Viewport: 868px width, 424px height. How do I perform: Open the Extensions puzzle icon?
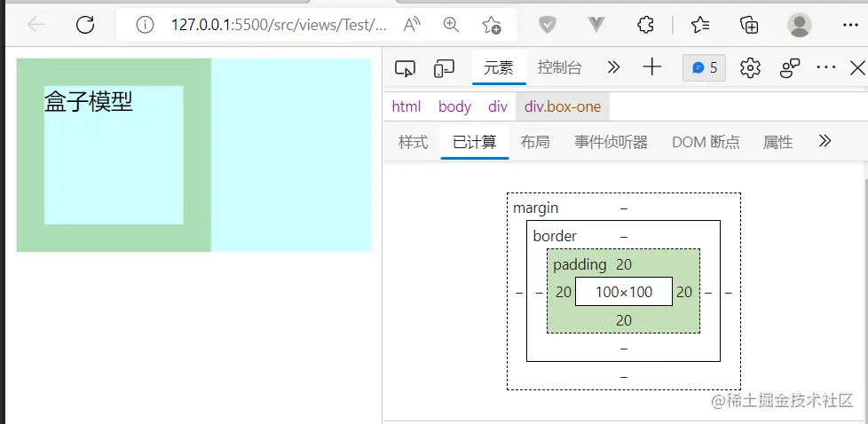tap(645, 25)
